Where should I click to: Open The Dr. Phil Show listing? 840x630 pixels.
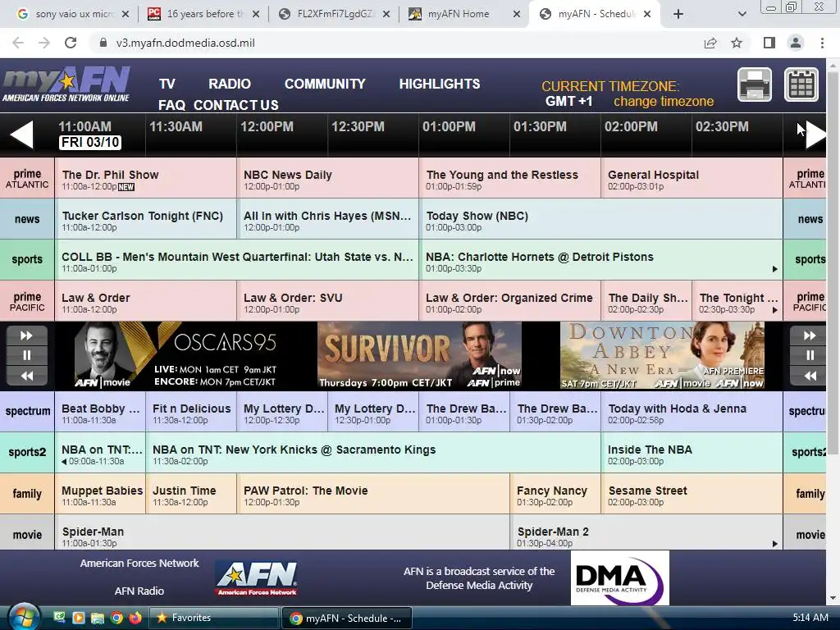click(146, 178)
